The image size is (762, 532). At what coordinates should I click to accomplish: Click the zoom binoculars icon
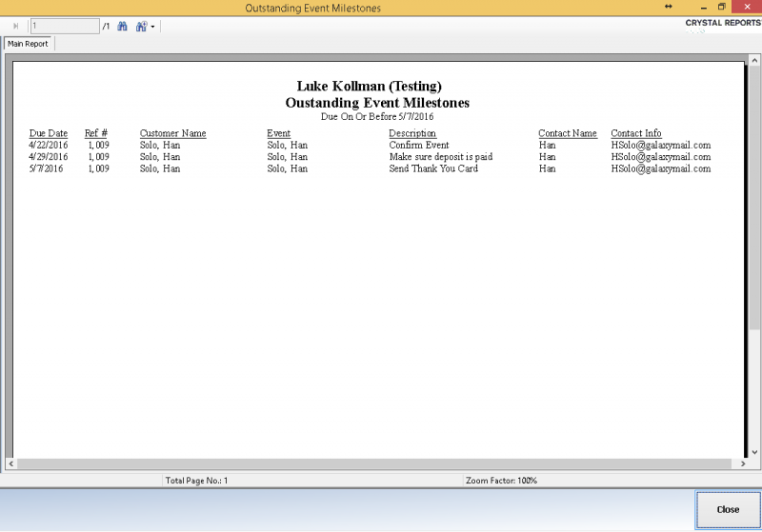[140, 27]
